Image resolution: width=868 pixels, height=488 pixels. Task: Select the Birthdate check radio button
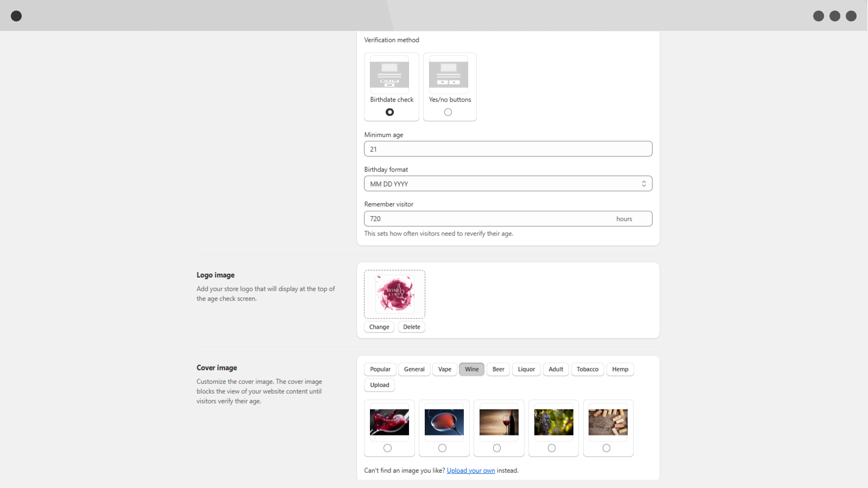point(390,112)
